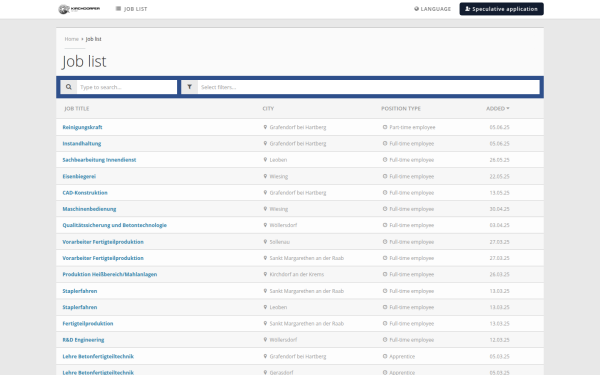
Task: Select city Kirchdorf an der Krems
Action: (297, 274)
